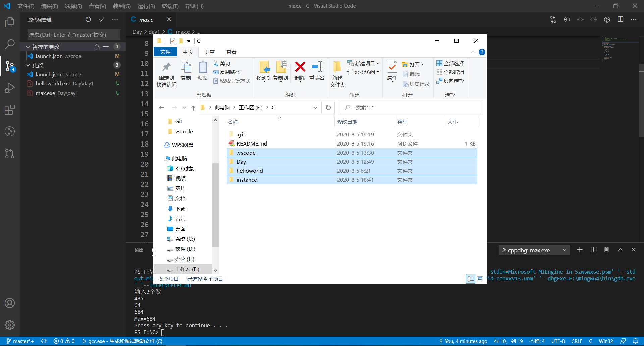
Task: Unstage all staged changes
Action: tap(106, 47)
